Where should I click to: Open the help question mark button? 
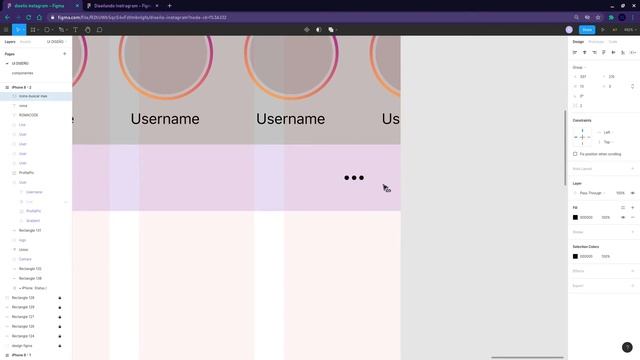pos(627,347)
